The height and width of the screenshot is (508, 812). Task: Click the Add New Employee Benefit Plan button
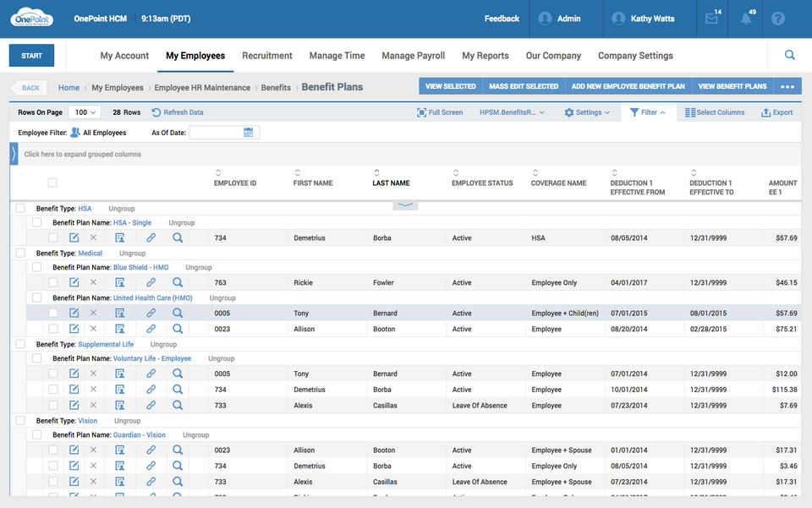[x=628, y=86]
